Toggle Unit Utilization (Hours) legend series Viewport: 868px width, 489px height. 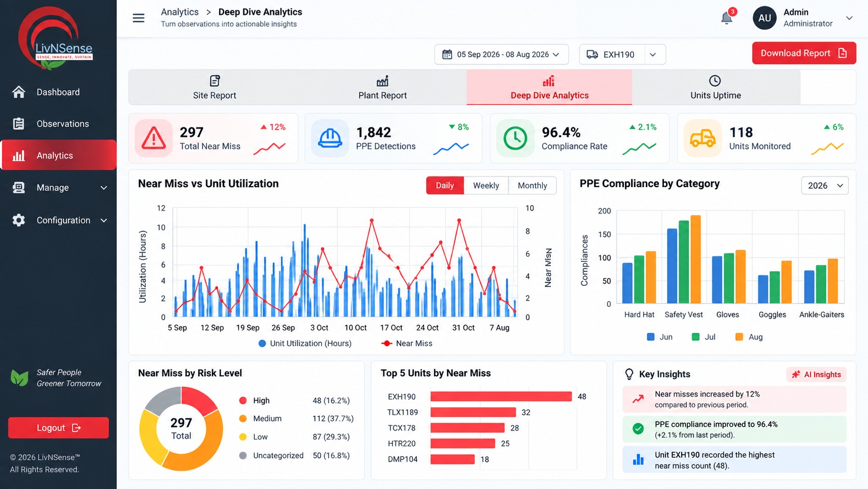pos(305,343)
